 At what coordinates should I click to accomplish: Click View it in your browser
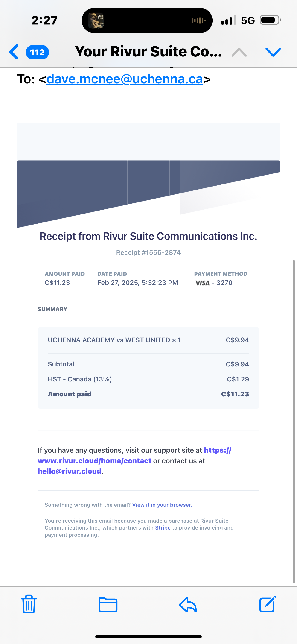click(162, 505)
